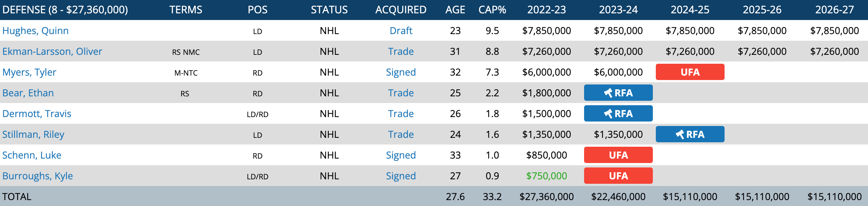Open the Burroughs, Kyle player link
The width and height of the screenshot is (868, 206).
tap(37, 176)
